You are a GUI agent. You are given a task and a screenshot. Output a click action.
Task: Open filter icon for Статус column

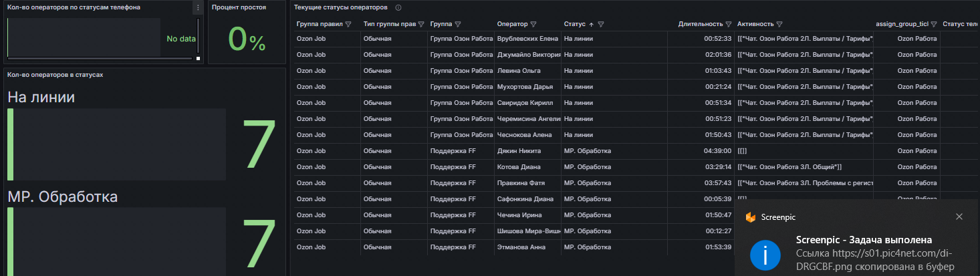pyautogui.click(x=601, y=24)
